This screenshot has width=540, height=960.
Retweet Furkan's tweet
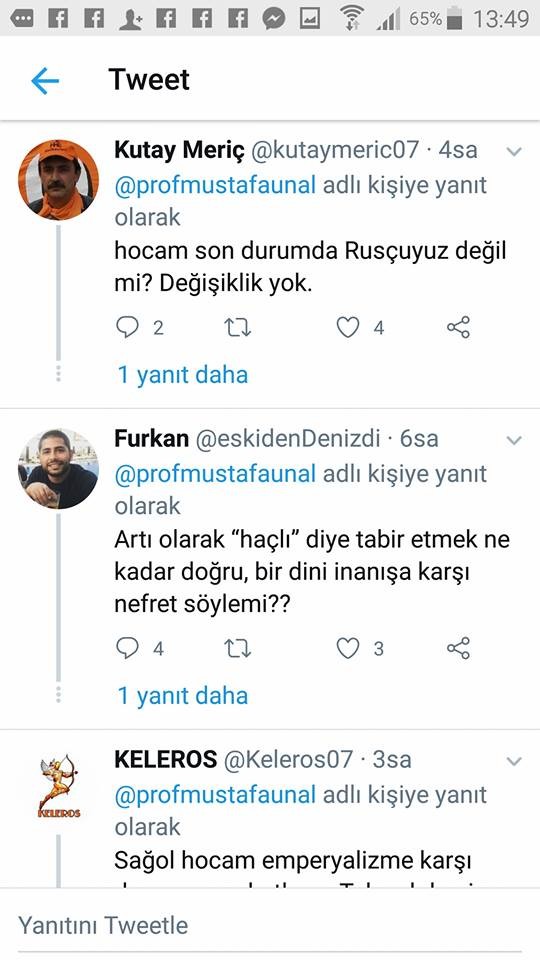(x=238, y=648)
